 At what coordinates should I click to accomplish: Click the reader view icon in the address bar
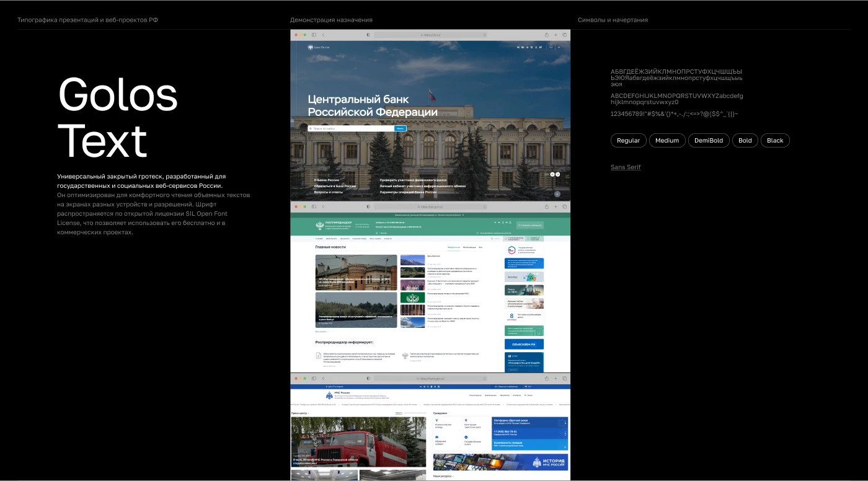368,35
